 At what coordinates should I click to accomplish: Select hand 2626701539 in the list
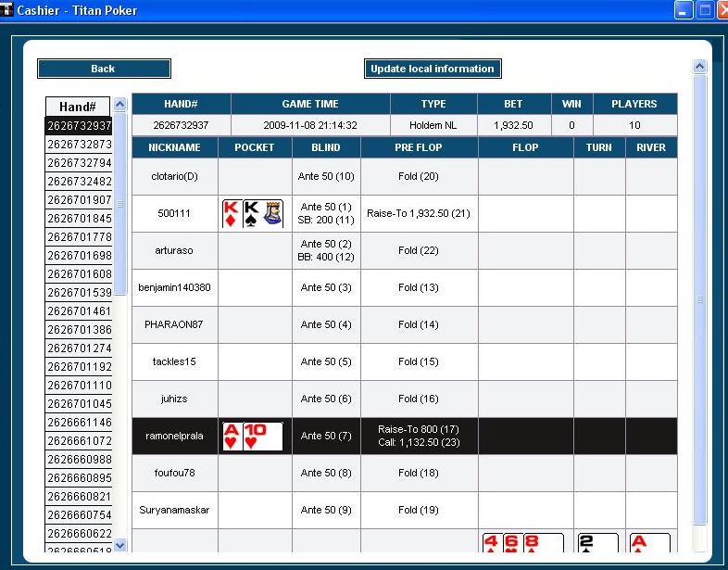[79, 293]
